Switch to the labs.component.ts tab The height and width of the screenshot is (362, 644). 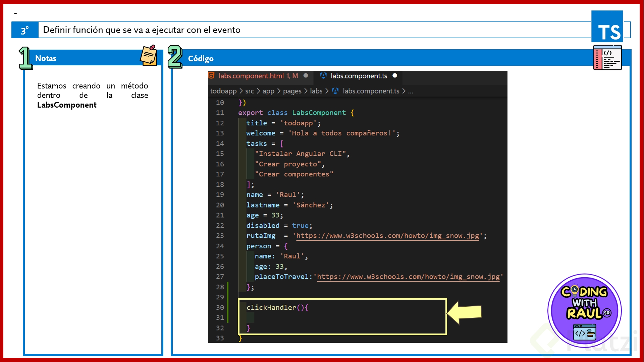(359, 76)
